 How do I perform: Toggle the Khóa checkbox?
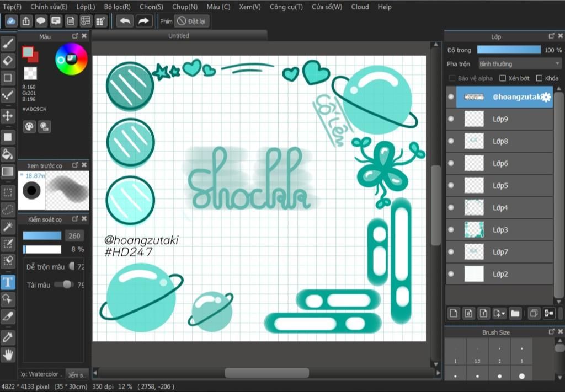(x=539, y=78)
